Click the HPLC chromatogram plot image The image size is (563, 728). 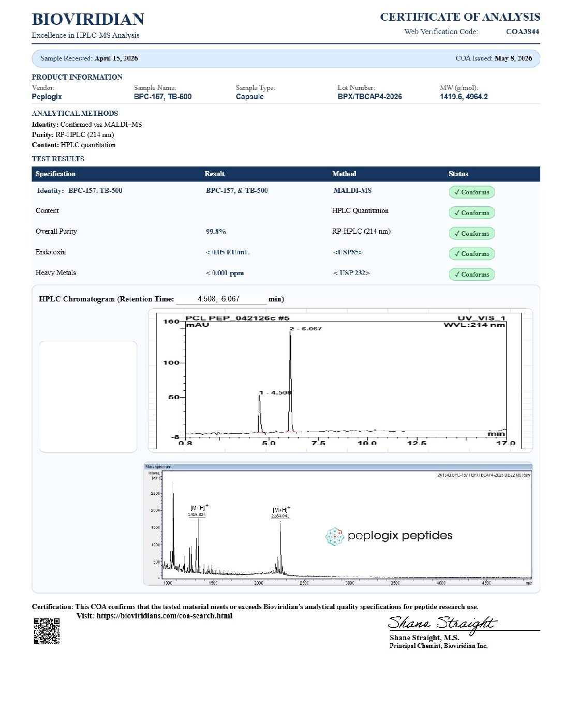pos(340,380)
